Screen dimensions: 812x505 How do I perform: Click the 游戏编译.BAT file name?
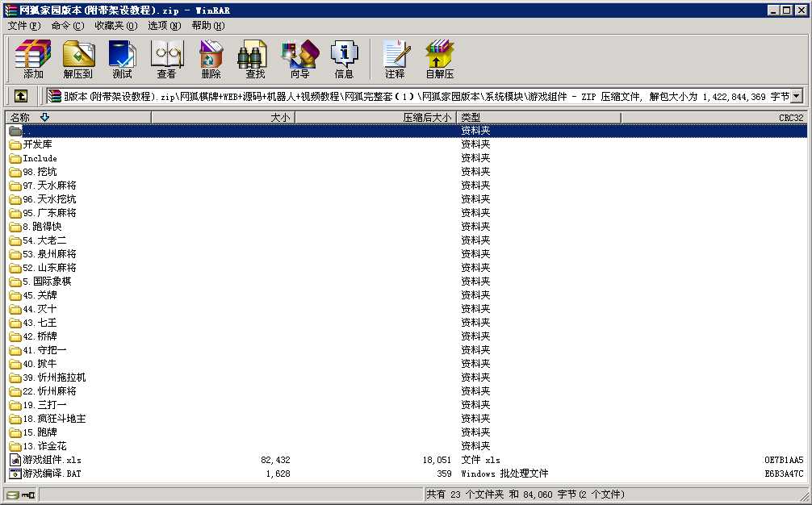click(52, 474)
